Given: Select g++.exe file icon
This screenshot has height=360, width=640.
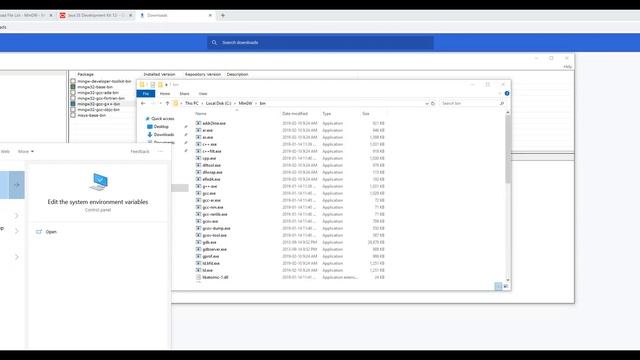Looking at the screenshot, I should (x=198, y=187).
